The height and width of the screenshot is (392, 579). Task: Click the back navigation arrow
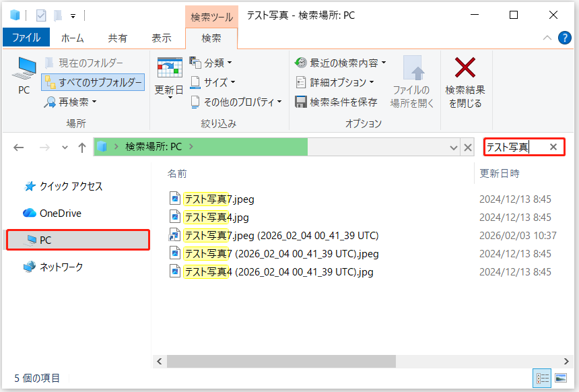[x=18, y=147]
